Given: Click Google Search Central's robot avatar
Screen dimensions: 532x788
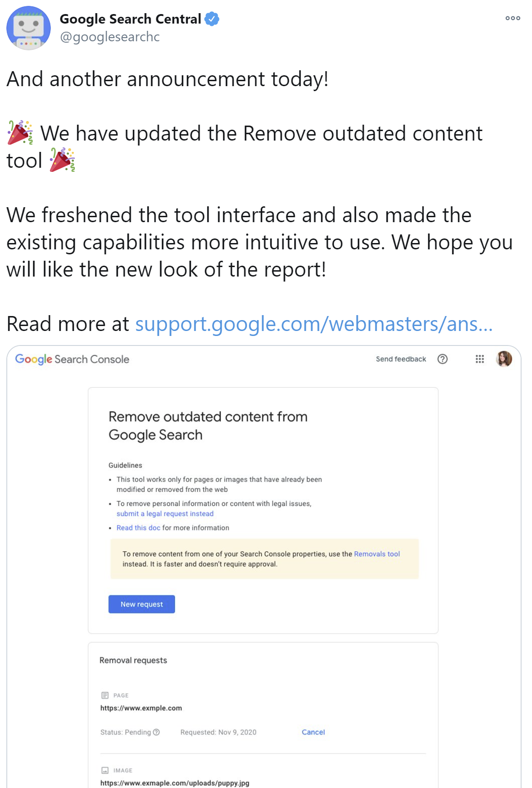Looking at the screenshot, I should point(29,28).
